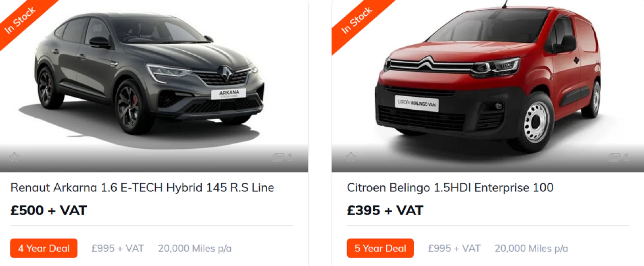Open Citroen Belingo 1.5HDI Enterprise 100 title
This screenshot has width=644, height=266.
tap(450, 188)
